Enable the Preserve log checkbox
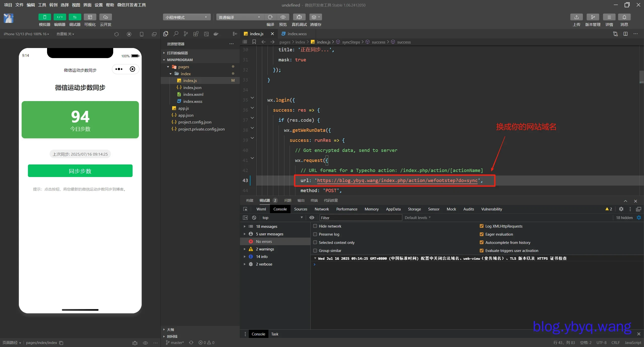The height and width of the screenshot is (347, 644). click(315, 234)
